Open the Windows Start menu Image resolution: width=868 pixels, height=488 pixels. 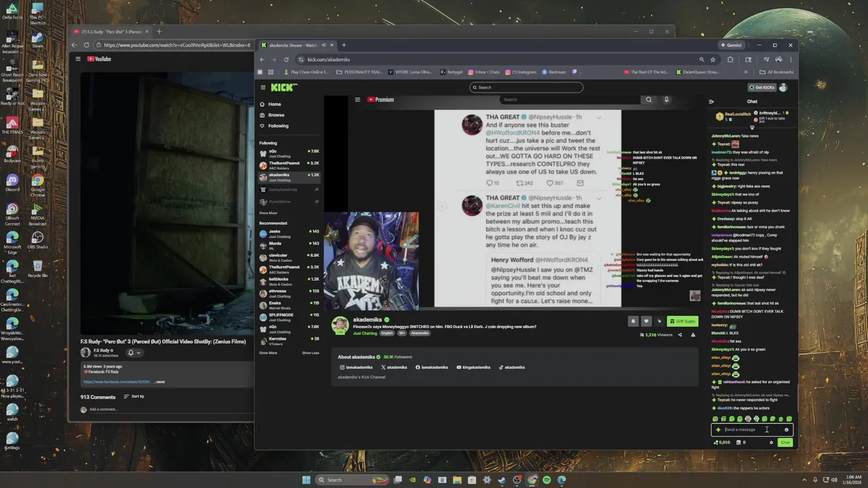click(x=306, y=480)
